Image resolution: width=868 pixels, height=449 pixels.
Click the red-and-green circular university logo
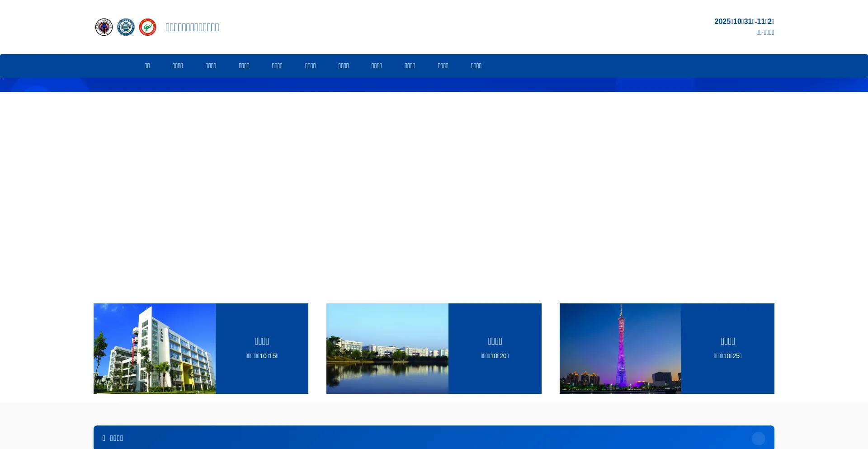pos(147,27)
